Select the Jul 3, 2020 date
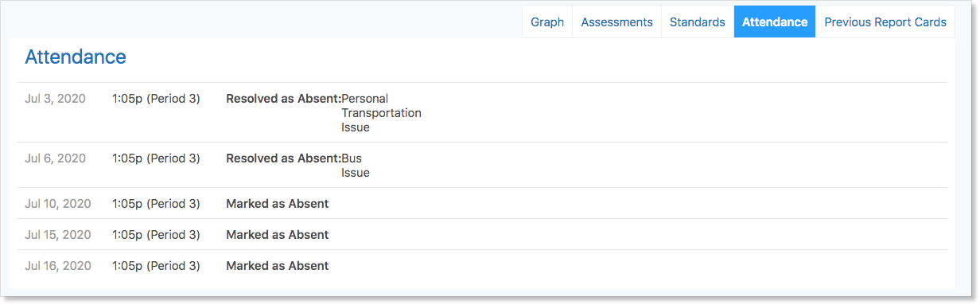980x305 pixels. click(55, 99)
